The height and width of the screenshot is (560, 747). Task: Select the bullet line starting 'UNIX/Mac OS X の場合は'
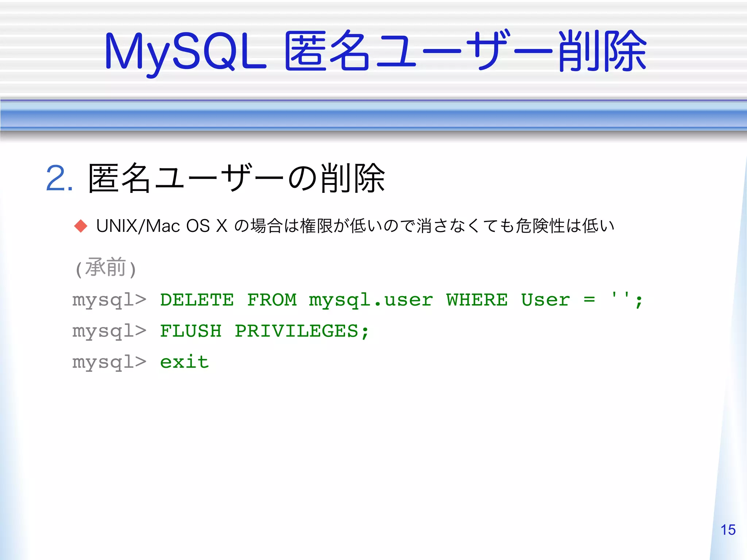(x=355, y=226)
